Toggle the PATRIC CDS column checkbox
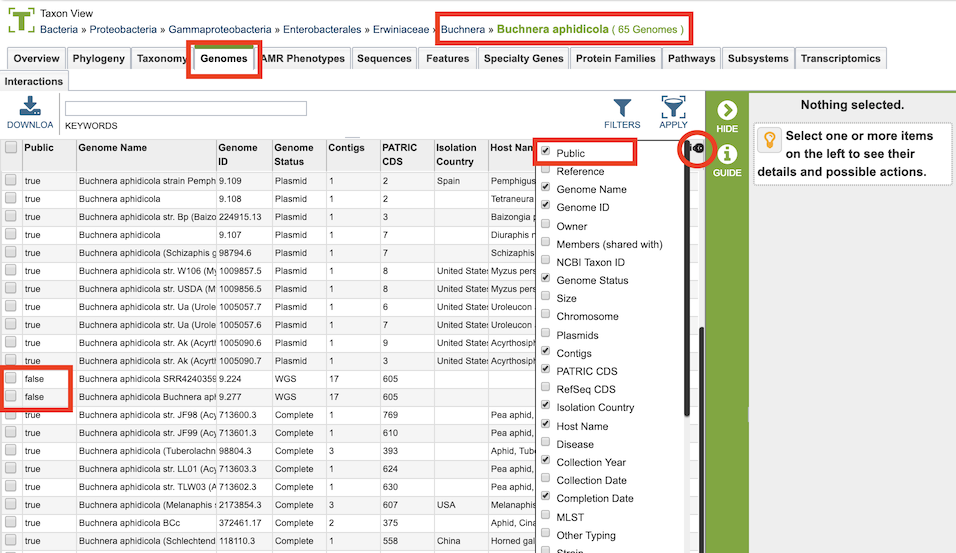 tap(546, 369)
